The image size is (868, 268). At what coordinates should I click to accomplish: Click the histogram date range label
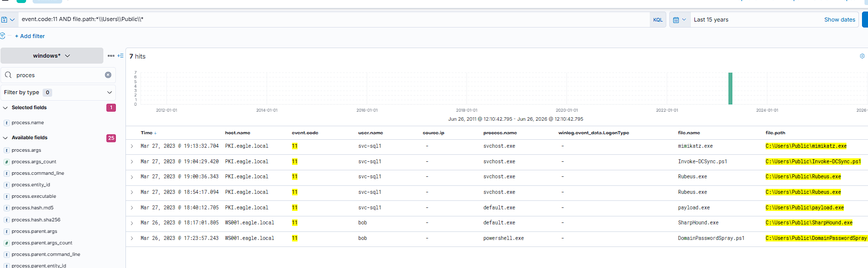(x=515, y=119)
